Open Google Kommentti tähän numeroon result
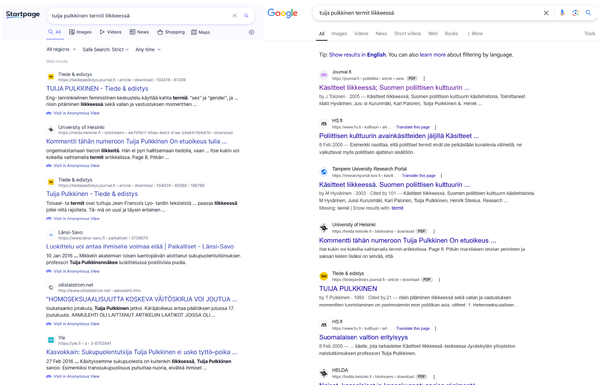Image resolution: width=599 pixels, height=385 pixels. tap(408, 241)
